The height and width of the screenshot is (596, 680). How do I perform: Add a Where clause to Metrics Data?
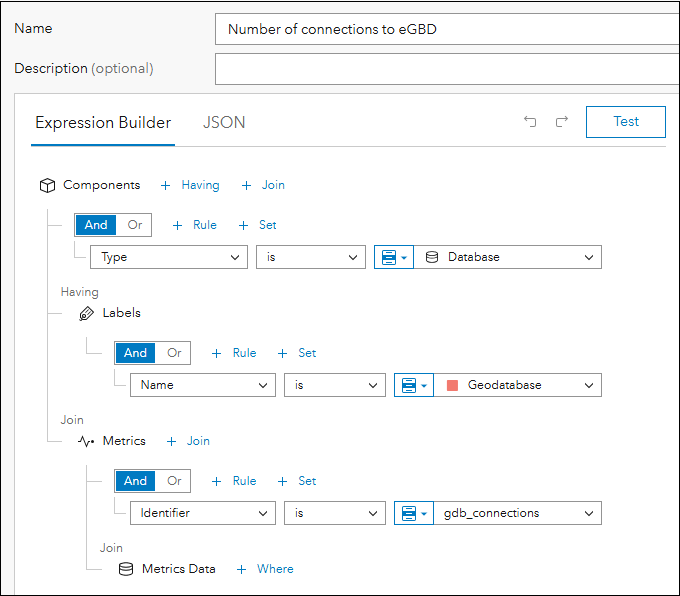(265, 569)
